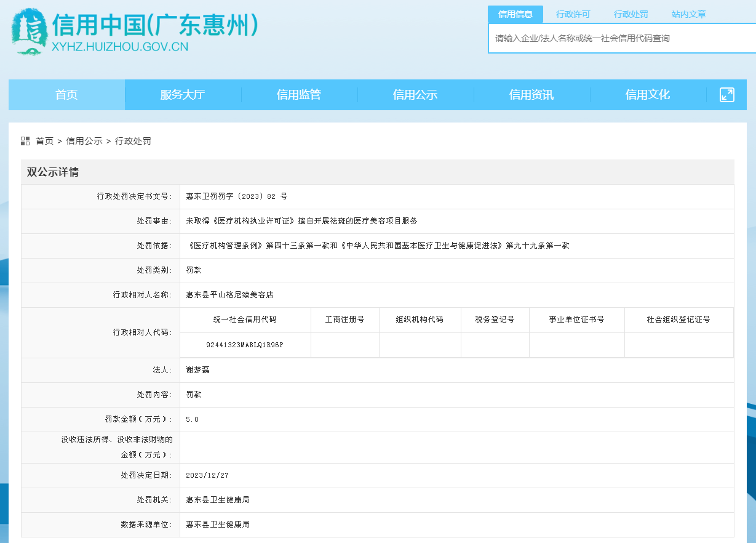Select the 行政处罚 search tab
The width and height of the screenshot is (756, 543).
pos(631,14)
